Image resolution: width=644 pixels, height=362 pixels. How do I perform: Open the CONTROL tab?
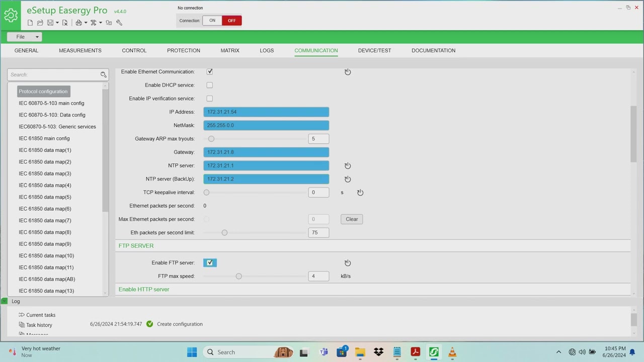[134, 50]
